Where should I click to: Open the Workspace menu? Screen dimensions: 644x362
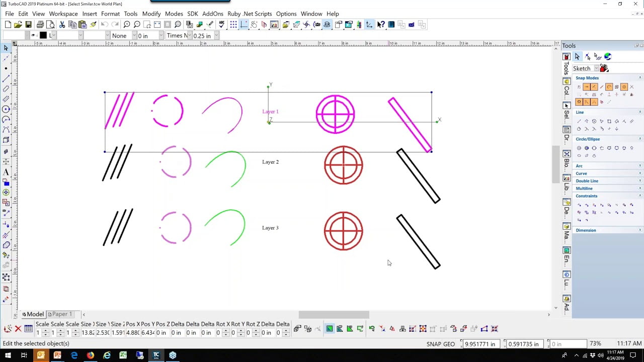pyautogui.click(x=63, y=14)
